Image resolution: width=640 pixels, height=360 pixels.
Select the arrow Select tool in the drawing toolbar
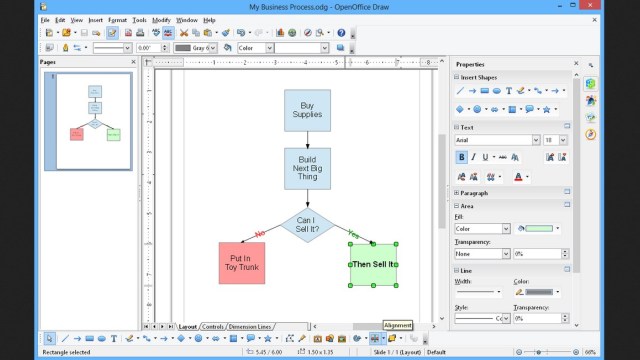point(49,338)
